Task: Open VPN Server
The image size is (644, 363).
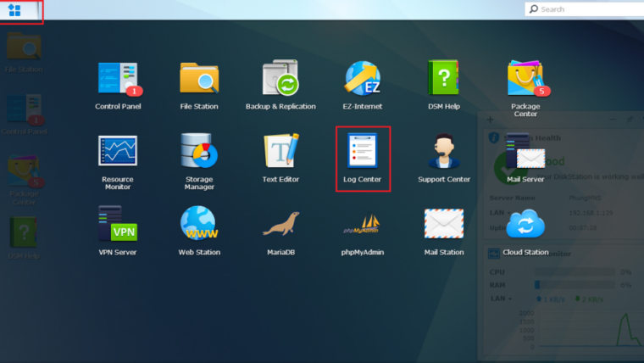Action: pyautogui.click(x=118, y=231)
